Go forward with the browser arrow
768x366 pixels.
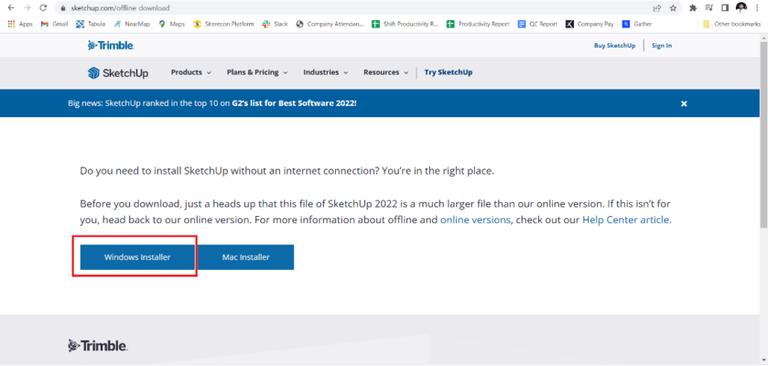pos(27,8)
